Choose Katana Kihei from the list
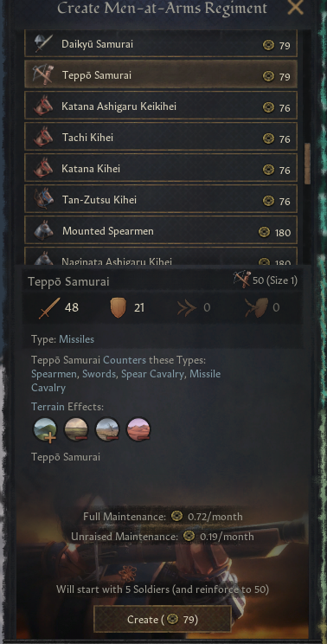327x644 pixels. 161,169
